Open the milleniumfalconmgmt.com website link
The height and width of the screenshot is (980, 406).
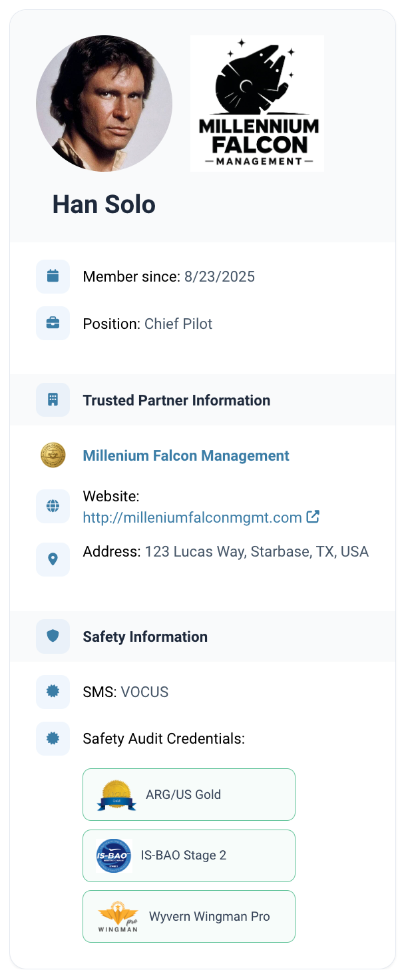pos(192,517)
